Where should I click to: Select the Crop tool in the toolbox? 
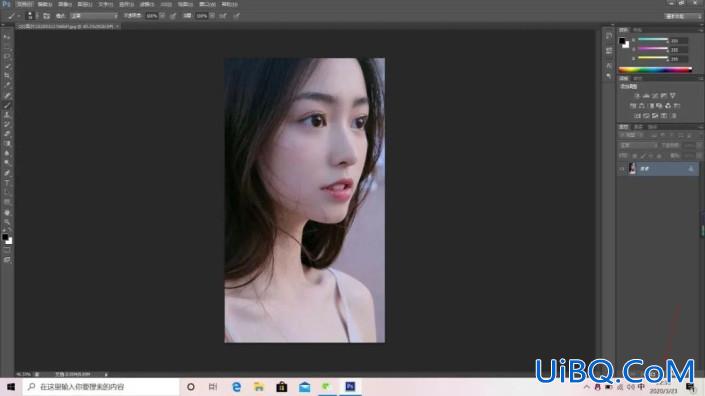(x=7, y=76)
